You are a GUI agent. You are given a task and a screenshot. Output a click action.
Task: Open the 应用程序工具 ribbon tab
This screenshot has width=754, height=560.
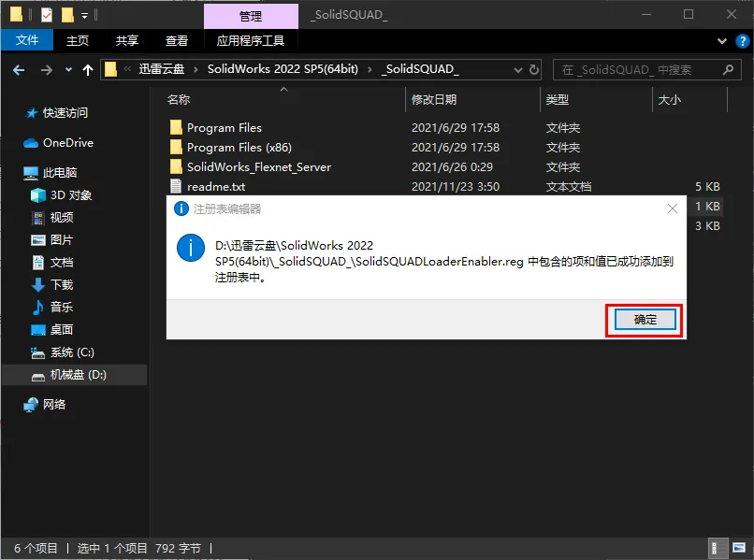pos(251,40)
